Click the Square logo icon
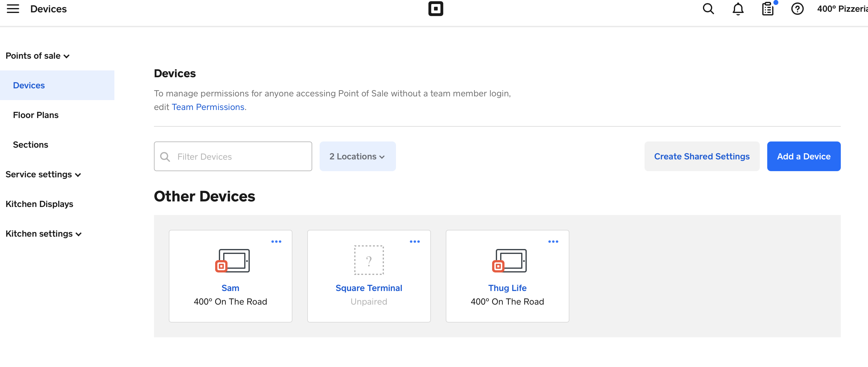 coord(435,9)
